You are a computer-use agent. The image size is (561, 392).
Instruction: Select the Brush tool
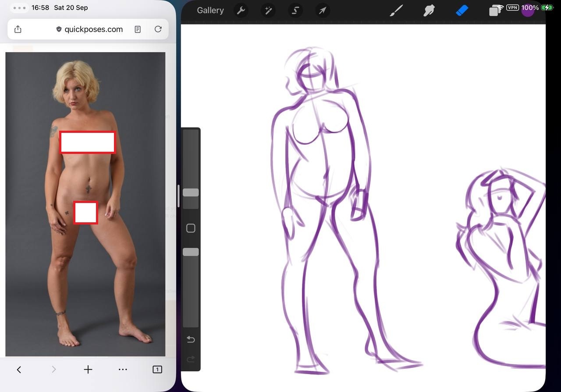point(396,11)
